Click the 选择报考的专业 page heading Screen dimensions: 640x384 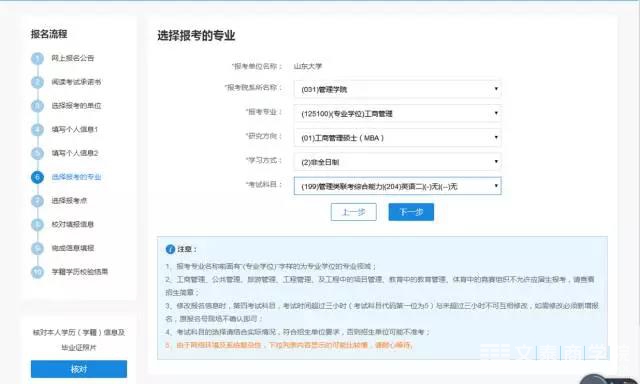196,36
